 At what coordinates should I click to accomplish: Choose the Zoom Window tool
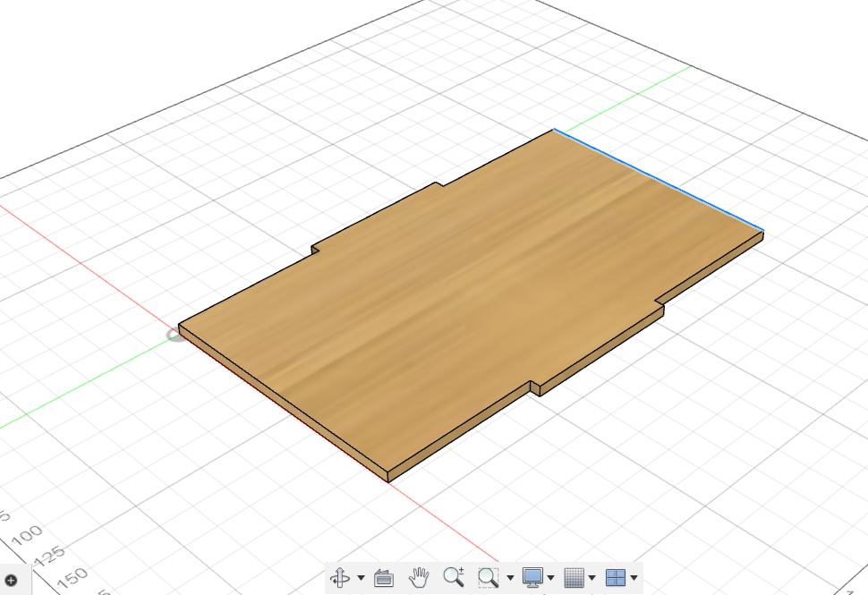(489, 577)
